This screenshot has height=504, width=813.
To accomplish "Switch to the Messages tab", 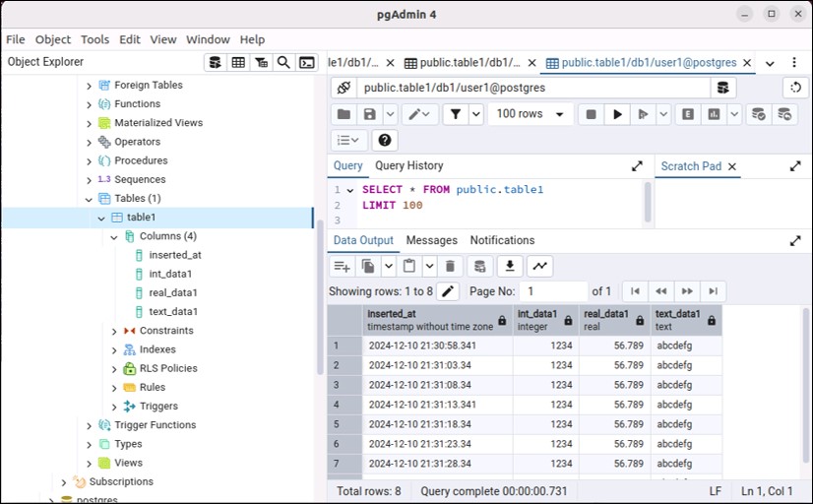I will pyautogui.click(x=431, y=240).
